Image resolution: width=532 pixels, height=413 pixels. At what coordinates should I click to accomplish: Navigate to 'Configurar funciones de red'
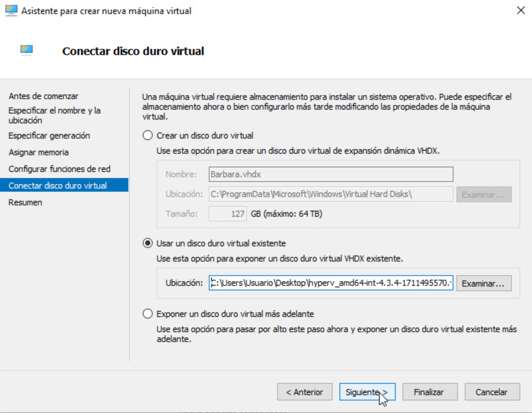pos(59,169)
